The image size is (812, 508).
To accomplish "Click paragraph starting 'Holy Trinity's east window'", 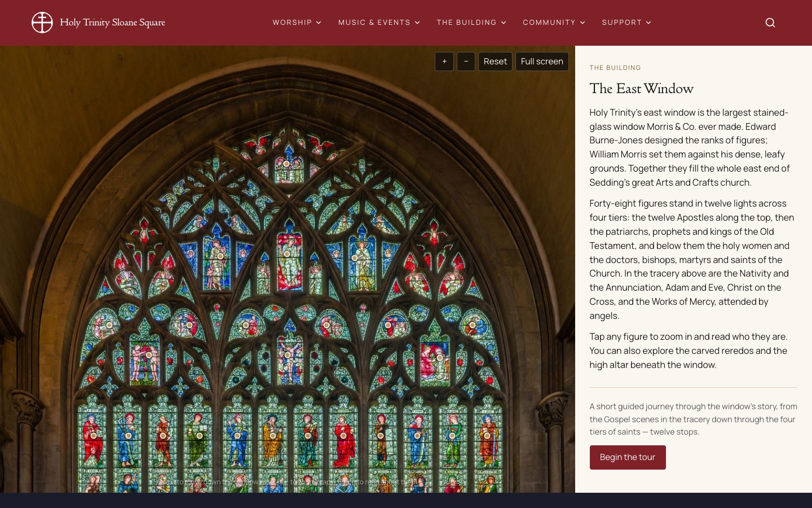I will [x=693, y=147].
